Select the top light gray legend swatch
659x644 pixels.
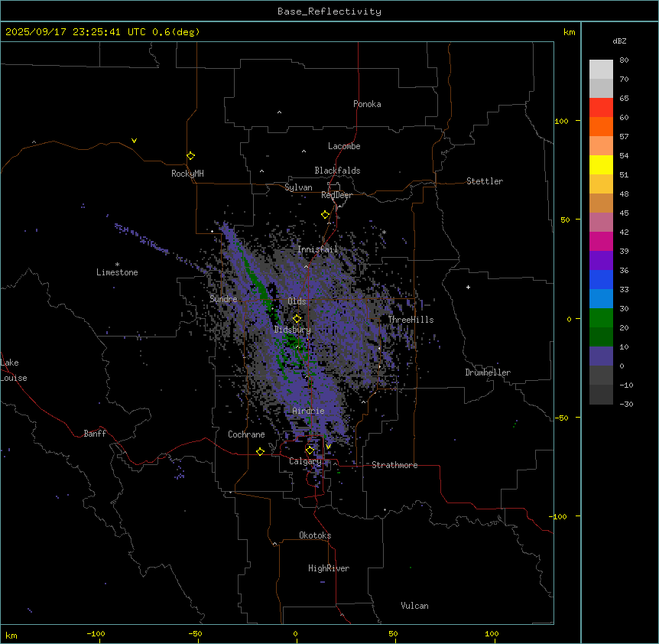tap(601, 69)
